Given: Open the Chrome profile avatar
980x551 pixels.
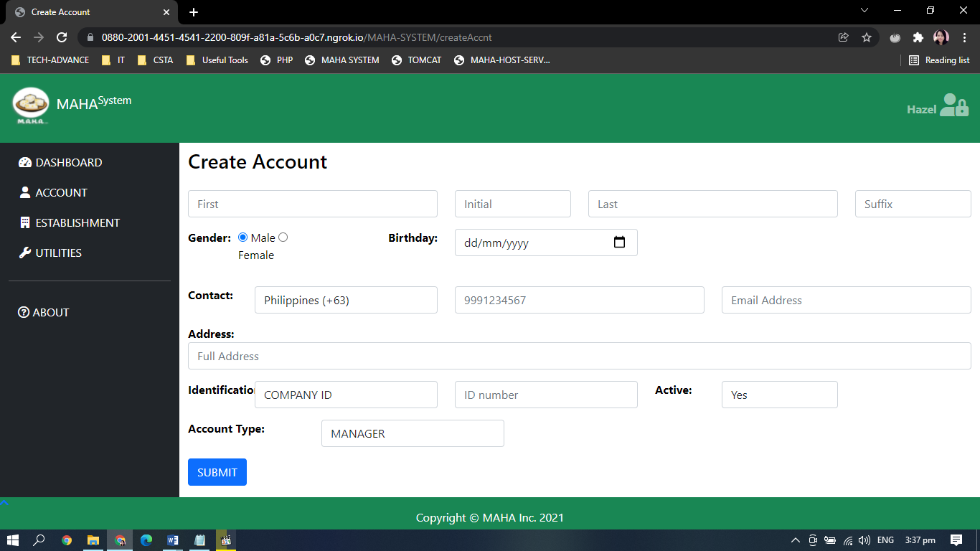Looking at the screenshot, I should click(x=941, y=37).
